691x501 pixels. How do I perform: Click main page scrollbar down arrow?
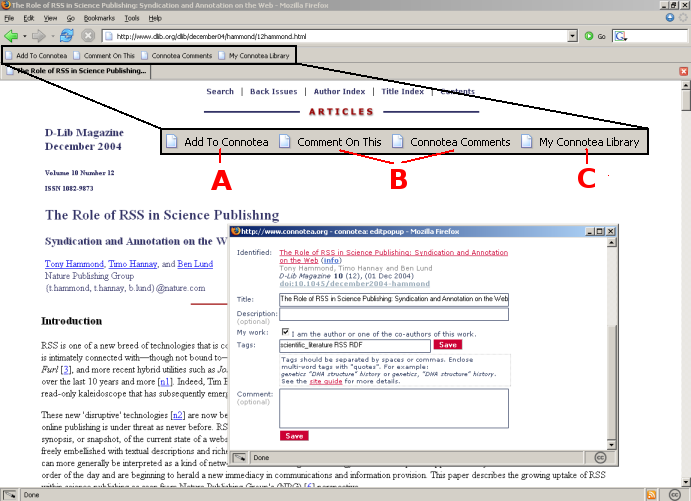click(x=685, y=482)
